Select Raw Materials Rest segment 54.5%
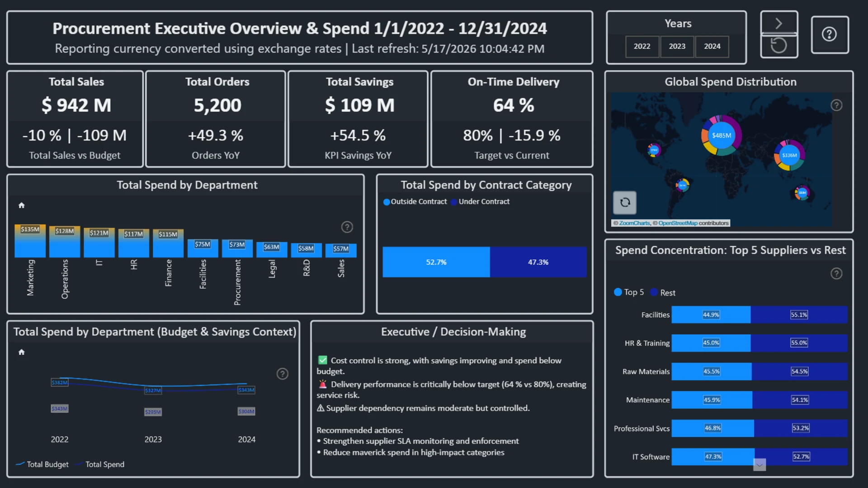This screenshot has height=488, width=868. click(x=800, y=371)
